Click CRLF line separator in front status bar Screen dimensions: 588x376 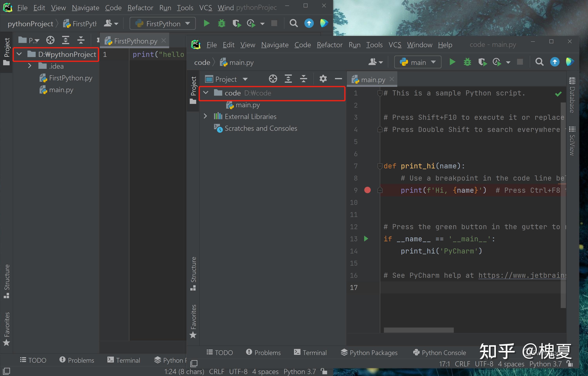462,364
